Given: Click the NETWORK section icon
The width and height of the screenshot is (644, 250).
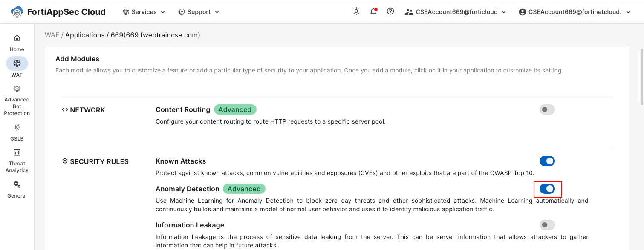Looking at the screenshot, I should pyautogui.click(x=65, y=110).
